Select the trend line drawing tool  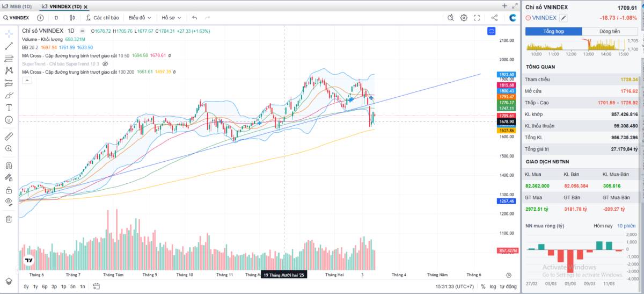click(9, 46)
